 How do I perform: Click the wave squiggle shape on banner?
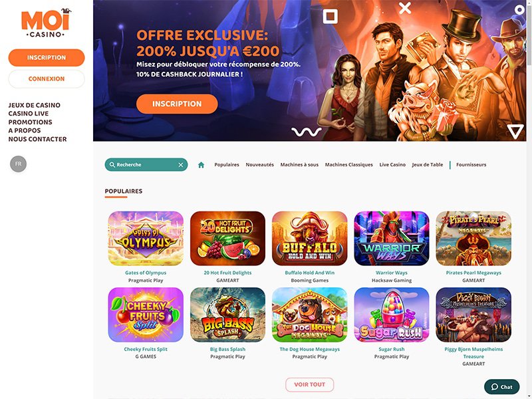tap(307, 132)
